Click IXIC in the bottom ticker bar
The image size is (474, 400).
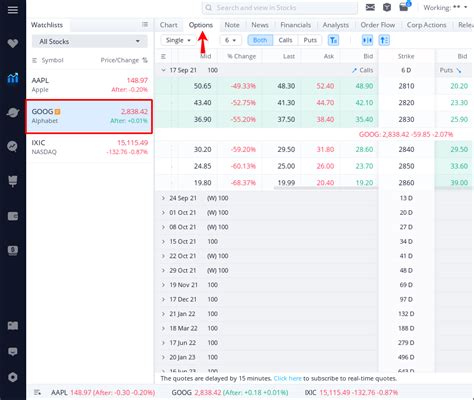tap(351, 393)
